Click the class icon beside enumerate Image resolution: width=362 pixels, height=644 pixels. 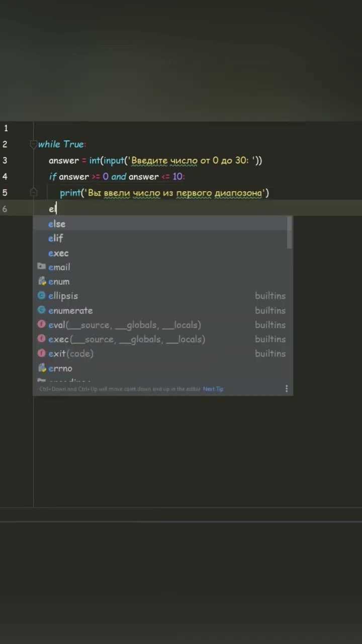(x=42, y=310)
